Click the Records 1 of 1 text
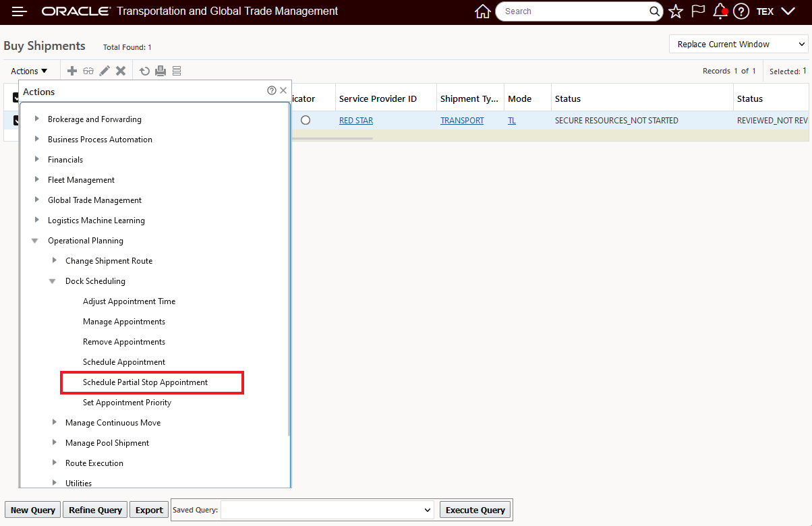 (729, 71)
